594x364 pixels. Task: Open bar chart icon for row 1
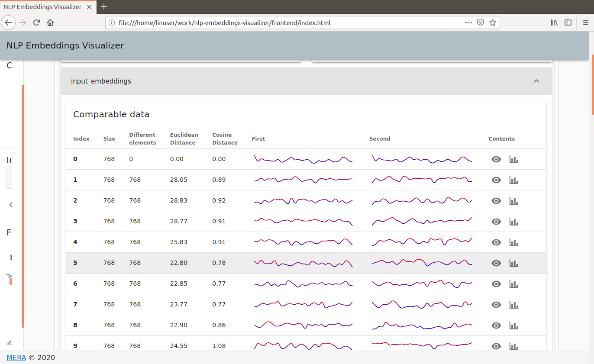coord(514,180)
